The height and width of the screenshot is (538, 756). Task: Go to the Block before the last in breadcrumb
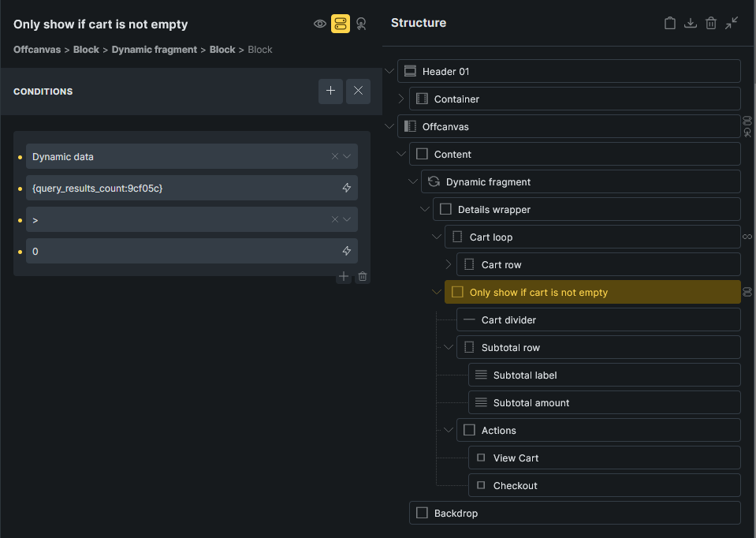[x=222, y=50]
